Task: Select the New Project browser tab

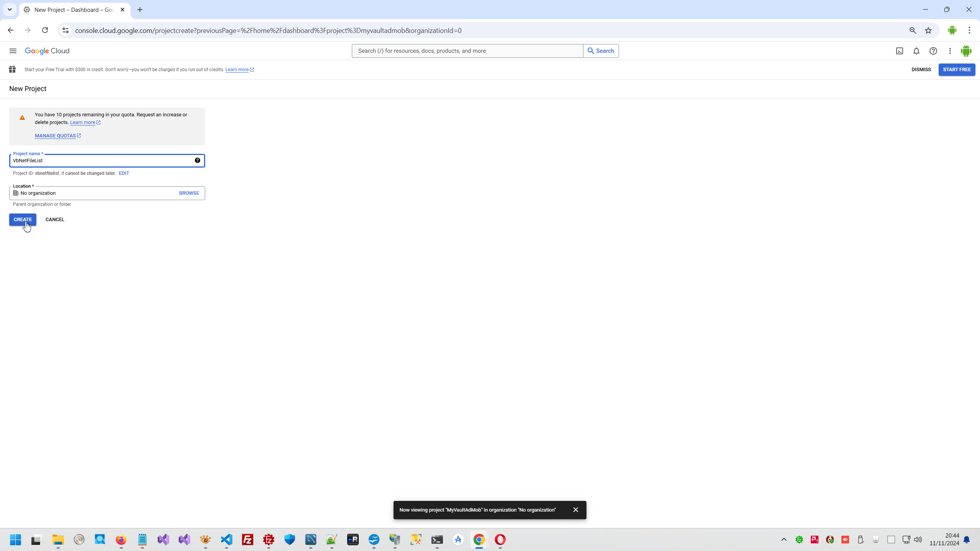Action: click(x=73, y=10)
